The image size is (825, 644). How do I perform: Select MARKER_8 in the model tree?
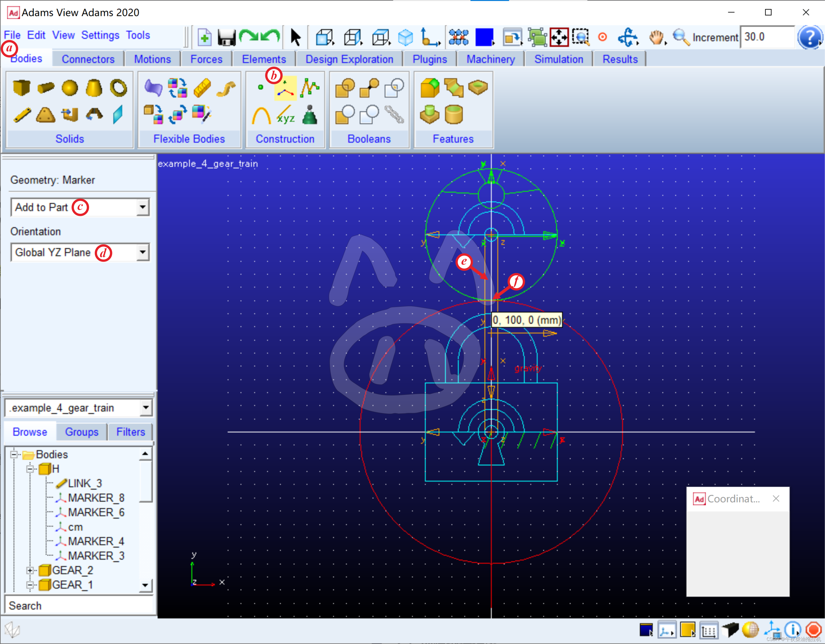tap(96, 498)
